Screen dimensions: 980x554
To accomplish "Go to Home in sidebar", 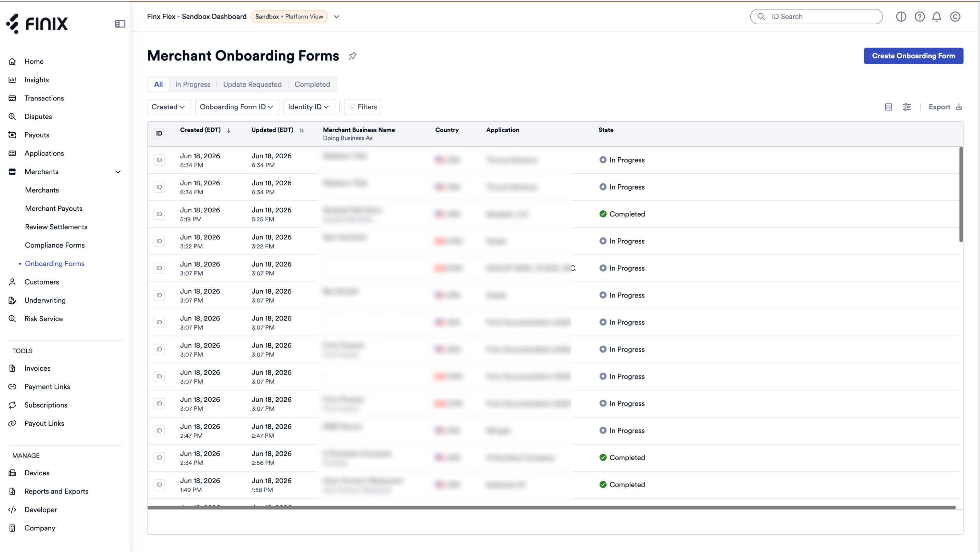I will point(34,61).
